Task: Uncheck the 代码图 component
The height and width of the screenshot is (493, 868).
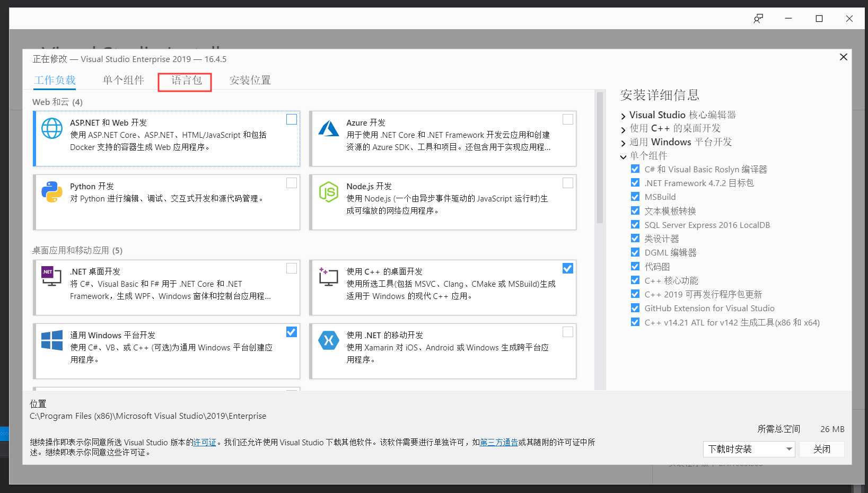Action: coord(635,266)
